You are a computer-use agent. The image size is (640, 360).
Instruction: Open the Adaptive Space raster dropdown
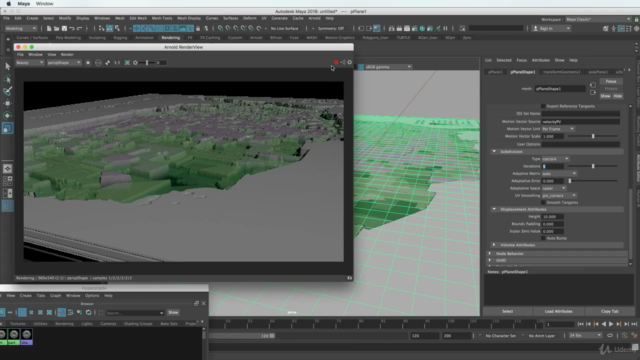coord(554,188)
